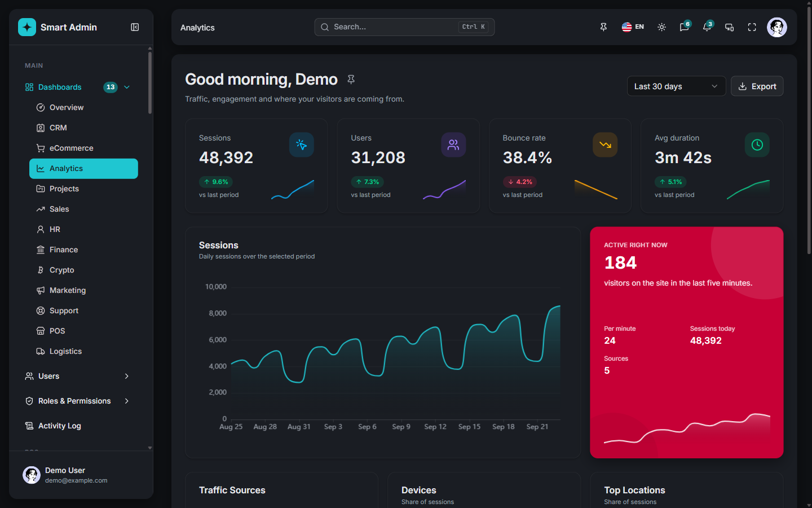Click the 4.2% bounce rate badge
Screen dimensions: 812x508
[x=520, y=182]
